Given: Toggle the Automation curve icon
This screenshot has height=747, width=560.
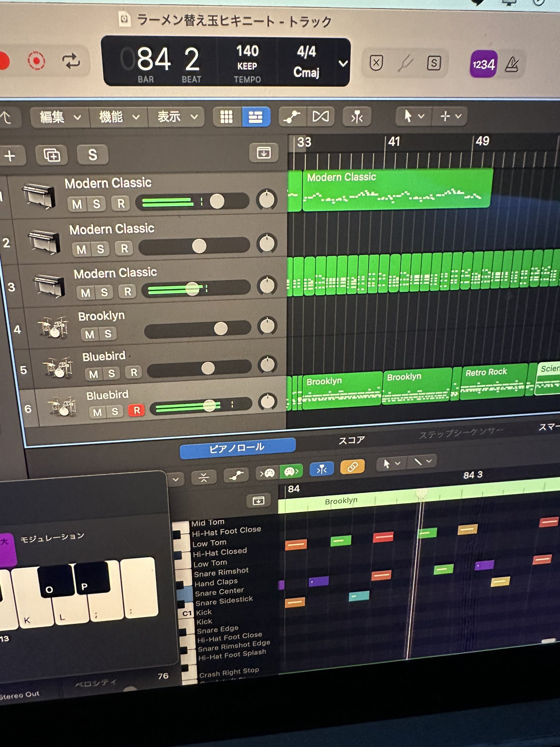Looking at the screenshot, I should point(292,117).
